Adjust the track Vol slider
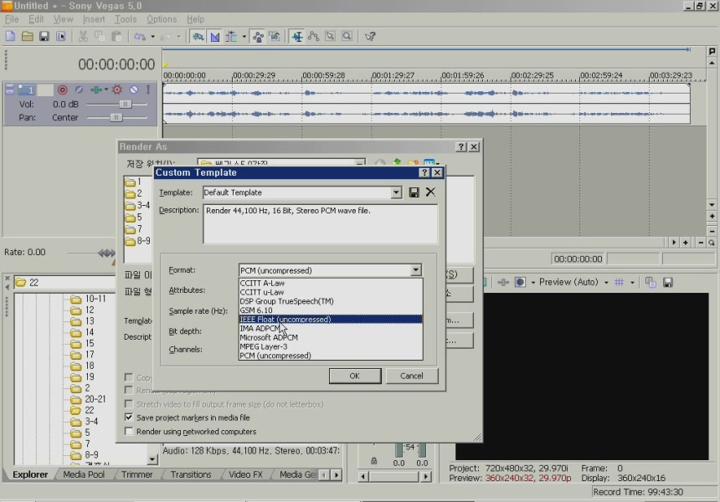The width and height of the screenshot is (720, 502). tap(125, 104)
